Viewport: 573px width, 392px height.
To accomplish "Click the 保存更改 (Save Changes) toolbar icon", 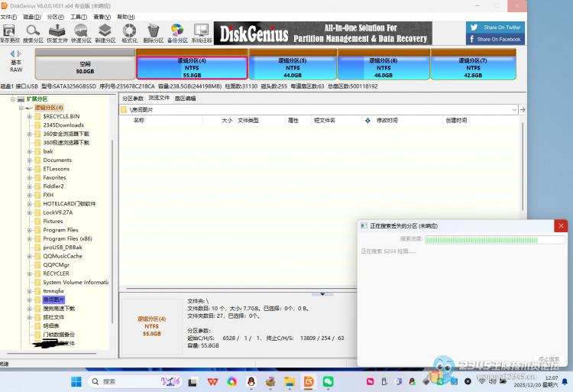I will click(10, 32).
